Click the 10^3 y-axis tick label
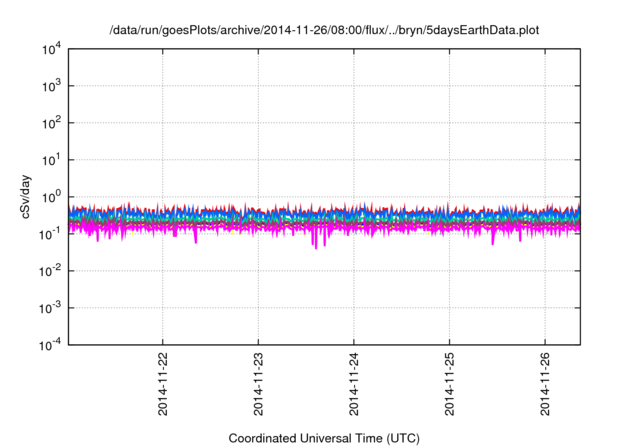The image size is (640, 448). point(51,86)
